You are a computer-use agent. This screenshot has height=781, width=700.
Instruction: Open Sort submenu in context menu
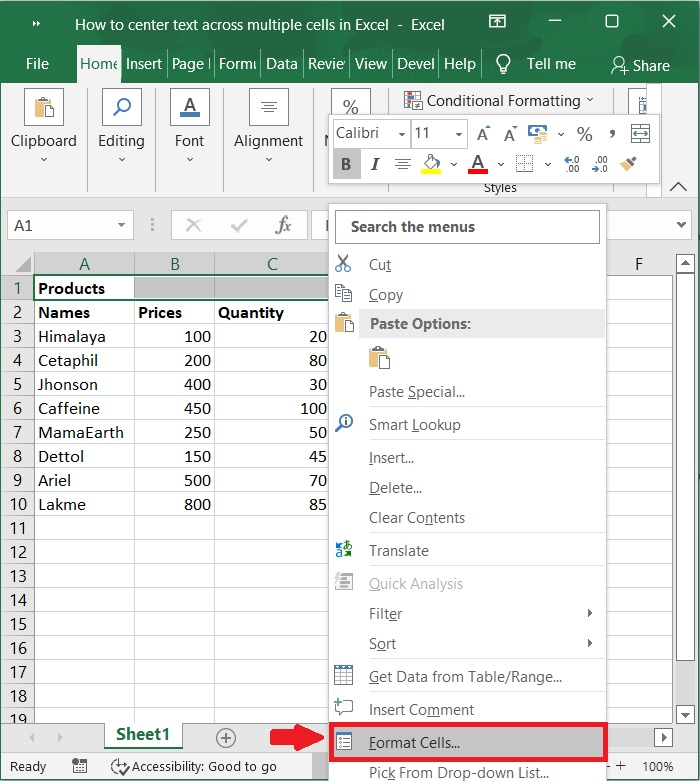[467, 644]
